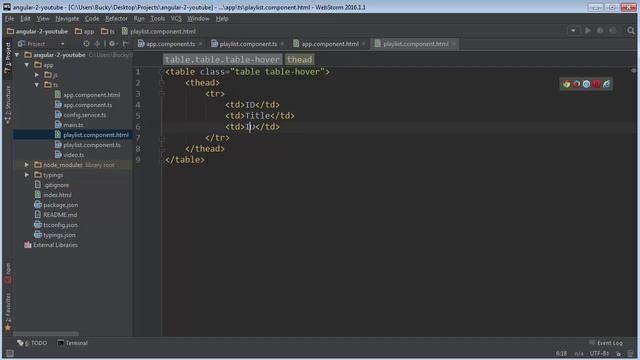Toggle the 1: Project tool window

[8, 58]
